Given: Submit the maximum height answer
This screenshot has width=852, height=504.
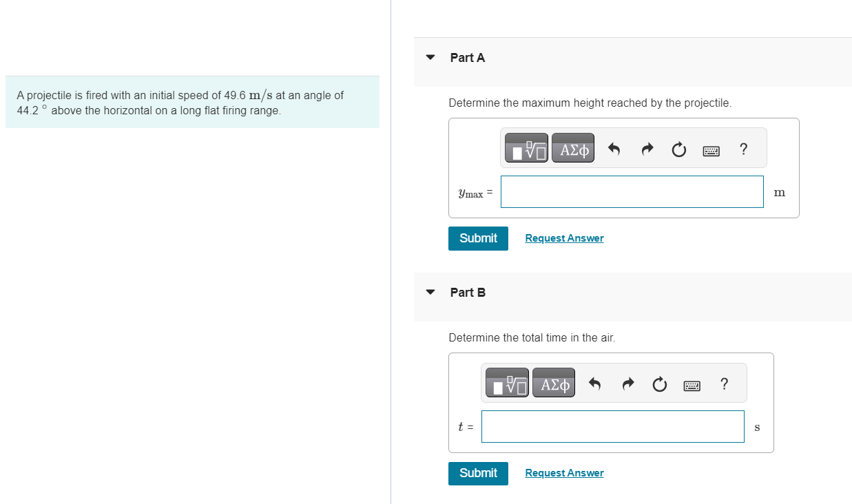Looking at the screenshot, I should (x=478, y=238).
